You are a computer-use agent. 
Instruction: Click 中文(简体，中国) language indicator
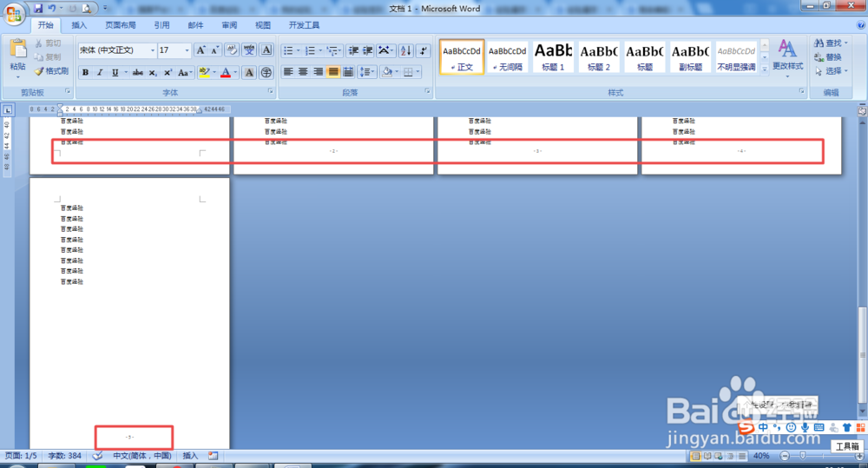click(141, 456)
